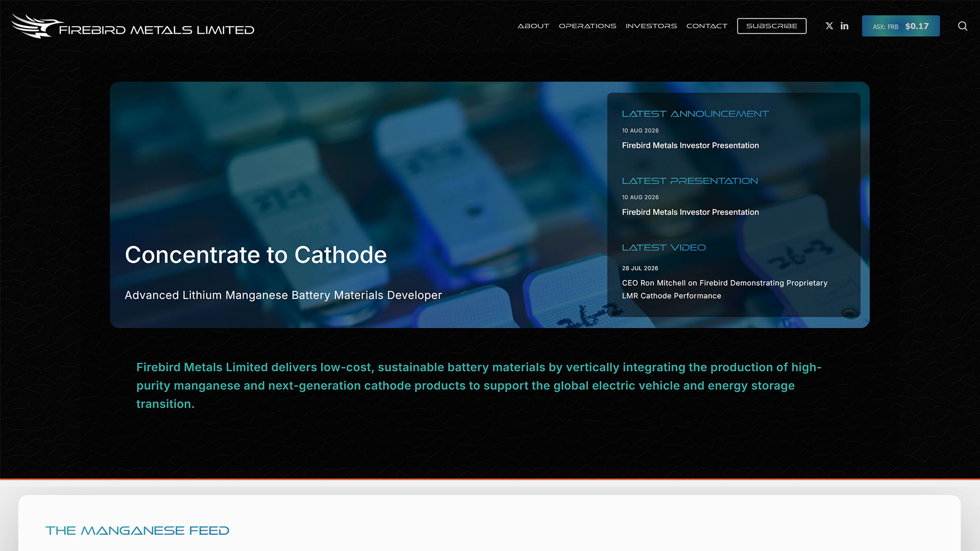Open the search magnifier icon

(x=963, y=26)
